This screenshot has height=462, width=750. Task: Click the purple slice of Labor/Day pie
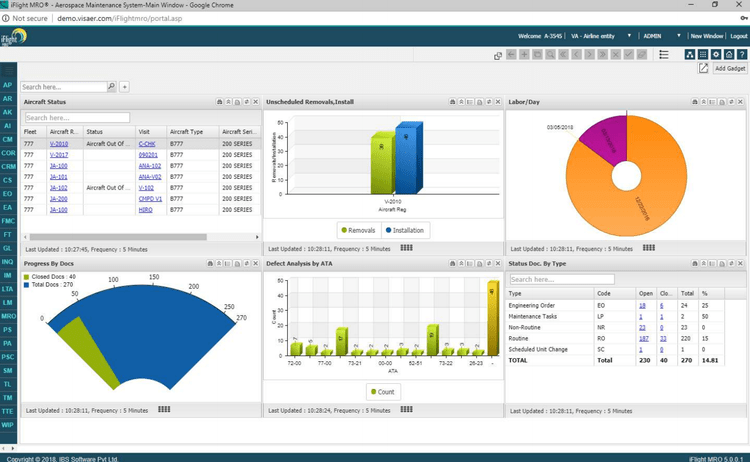coord(608,141)
